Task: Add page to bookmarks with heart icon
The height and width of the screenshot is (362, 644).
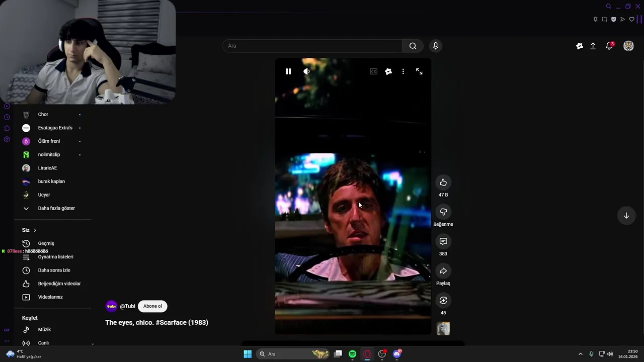Action: pos(632,20)
